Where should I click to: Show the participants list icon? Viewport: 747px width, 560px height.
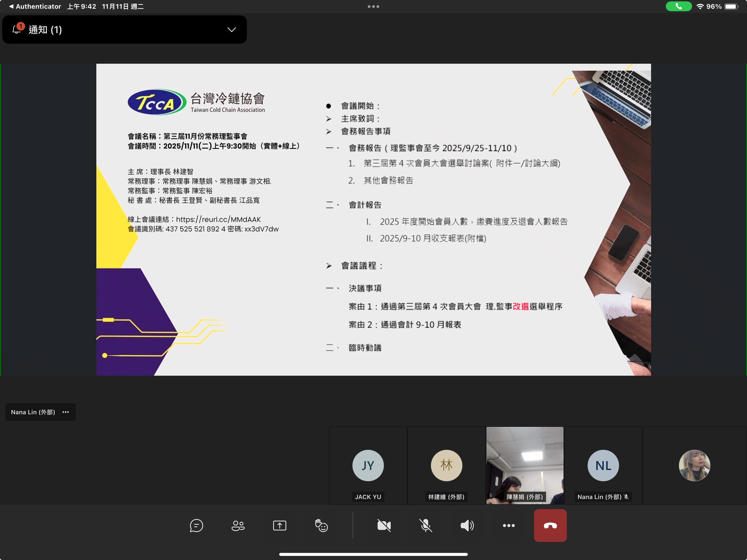(x=238, y=526)
